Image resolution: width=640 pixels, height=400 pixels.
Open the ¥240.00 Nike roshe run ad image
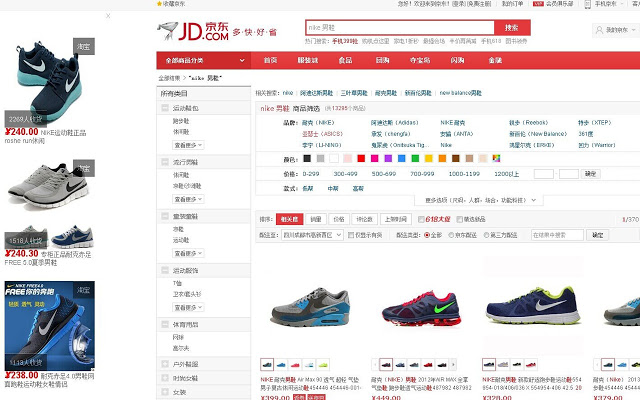(50, 82)
